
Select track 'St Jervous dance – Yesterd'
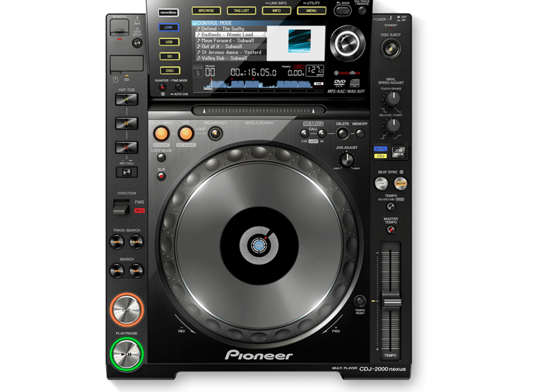click(x=231, y=52)
